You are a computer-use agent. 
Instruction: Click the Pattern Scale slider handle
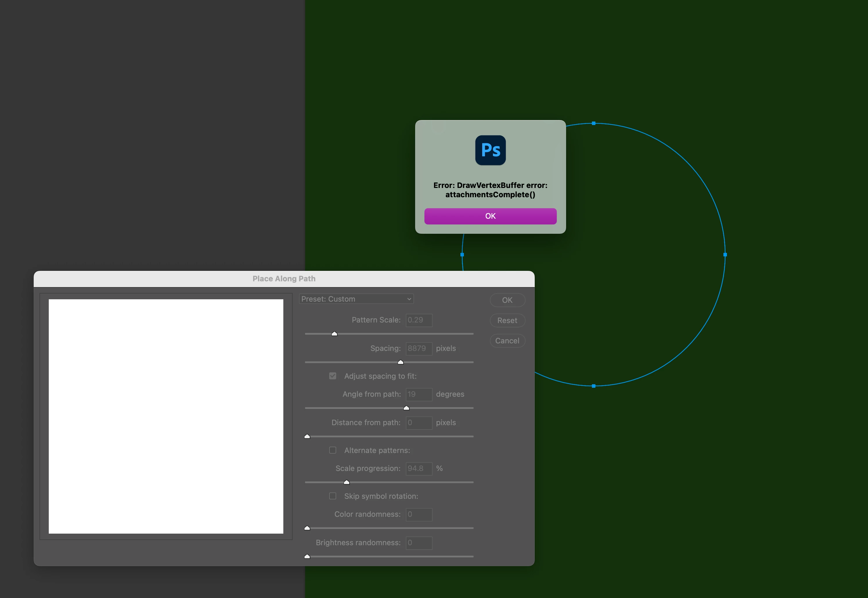(x=334, y=334)
